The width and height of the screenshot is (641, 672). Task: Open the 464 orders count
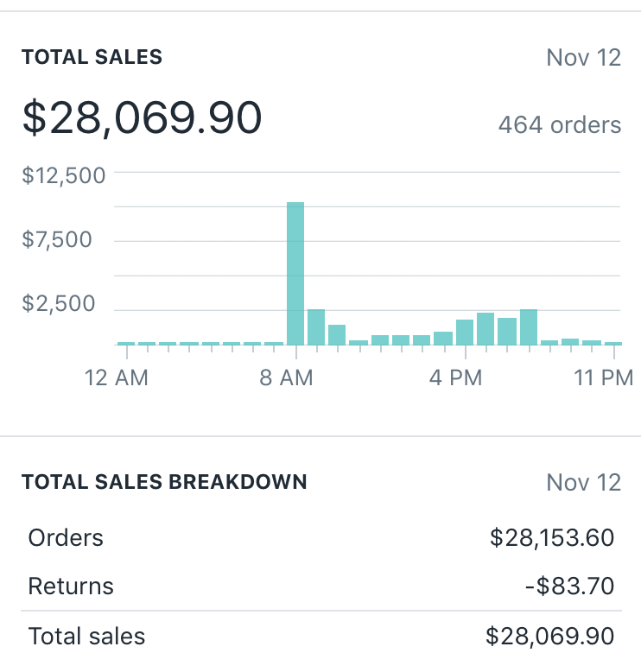[x=559, y=125]
